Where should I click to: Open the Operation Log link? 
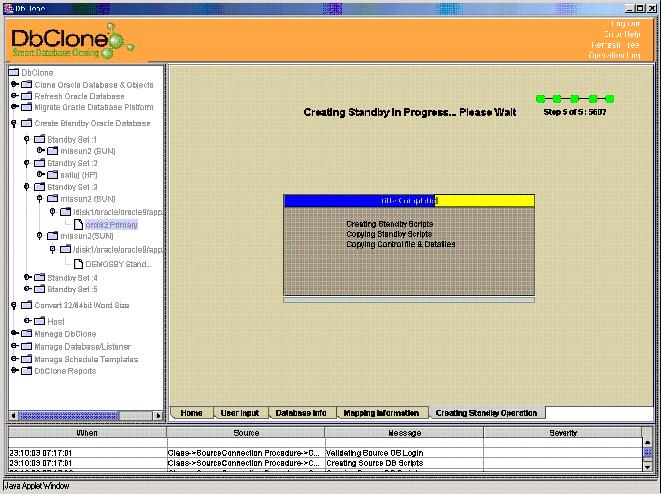click(x=614, y=55)
